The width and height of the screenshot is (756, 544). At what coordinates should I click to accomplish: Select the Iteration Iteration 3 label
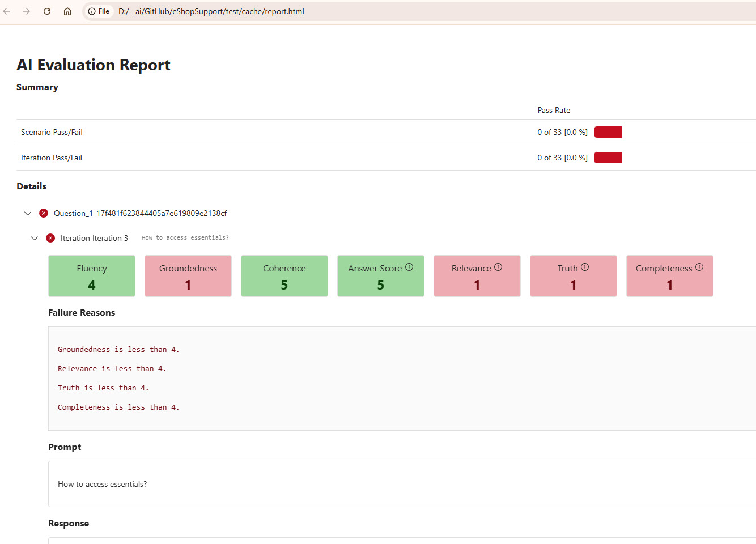click(94, 238)
